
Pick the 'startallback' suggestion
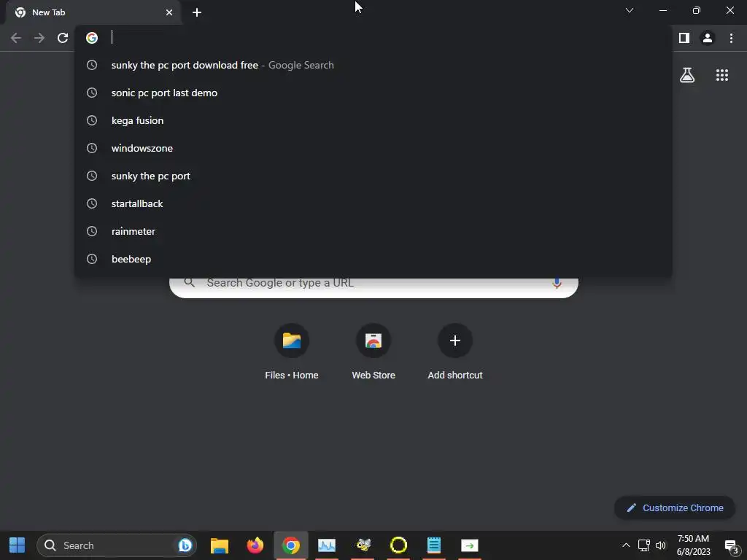(373, 203)
